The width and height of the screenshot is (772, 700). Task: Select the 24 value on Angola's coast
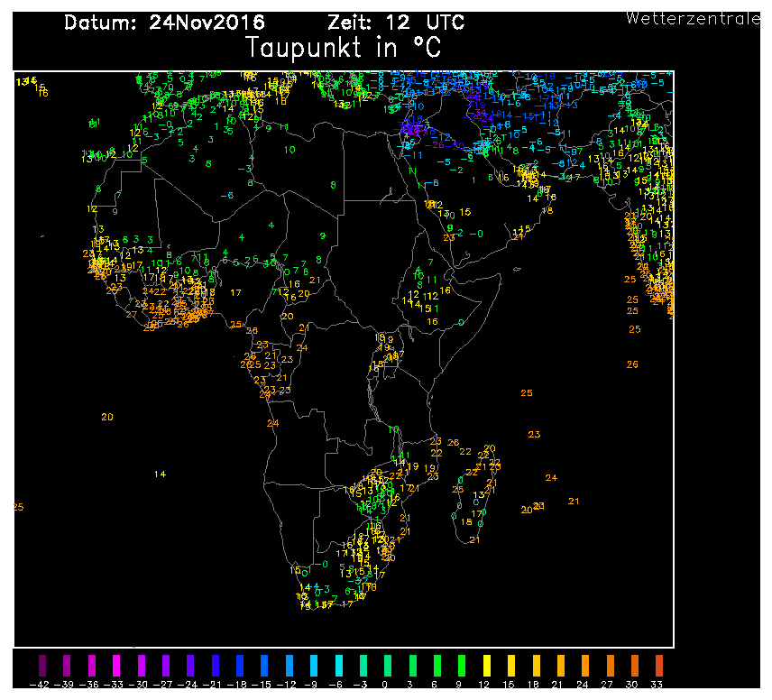point(273,423)
